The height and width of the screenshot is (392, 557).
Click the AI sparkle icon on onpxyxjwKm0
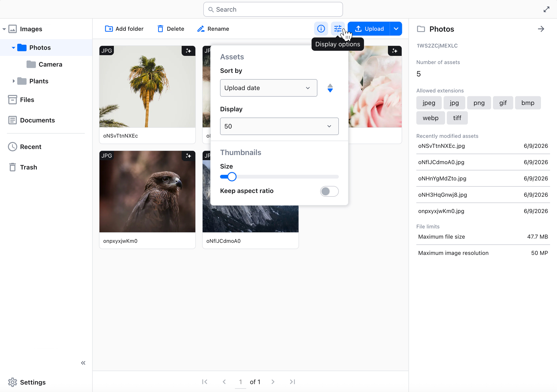click(188, 156)
